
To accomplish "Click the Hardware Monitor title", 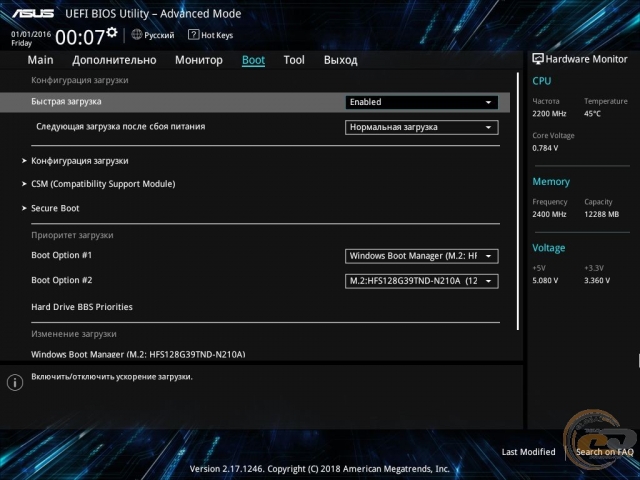I will coord(586,59).
